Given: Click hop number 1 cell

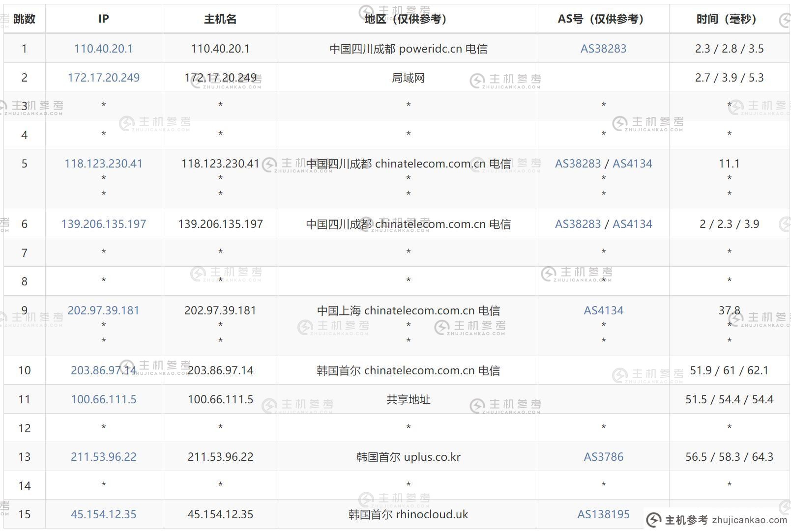Looking at the screenshot, I should pyautogui.click(x=24, y=49).
